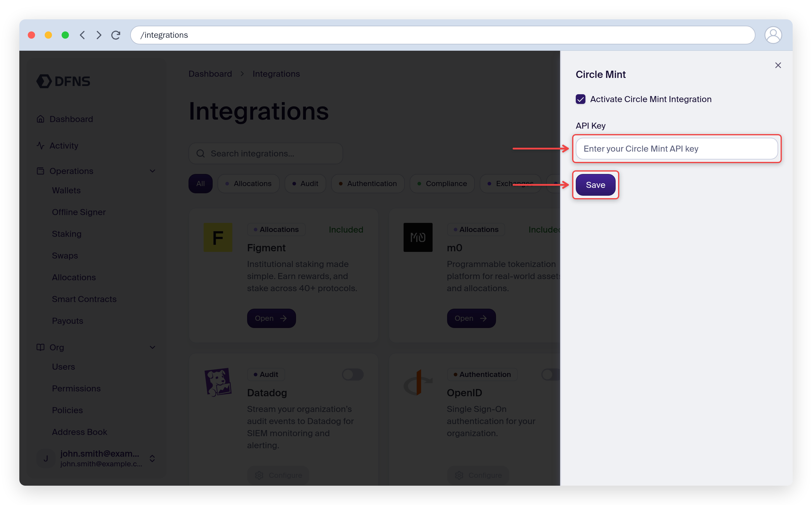The width and height of the screenshot is (812, 505).
Task: Filter by Authentication category
Action: click(368, 184)
